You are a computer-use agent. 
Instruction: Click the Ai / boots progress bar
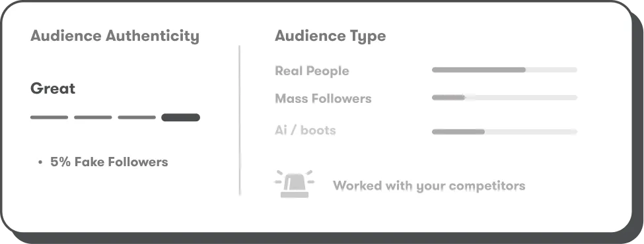(x=505, y=132)
